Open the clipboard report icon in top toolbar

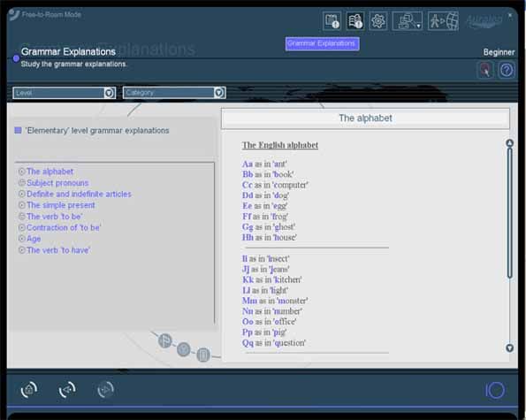[332, 21]
